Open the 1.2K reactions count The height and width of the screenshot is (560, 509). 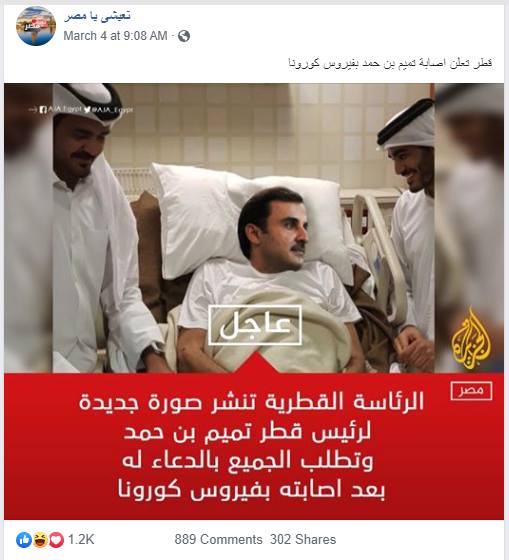tap(81, 540)
